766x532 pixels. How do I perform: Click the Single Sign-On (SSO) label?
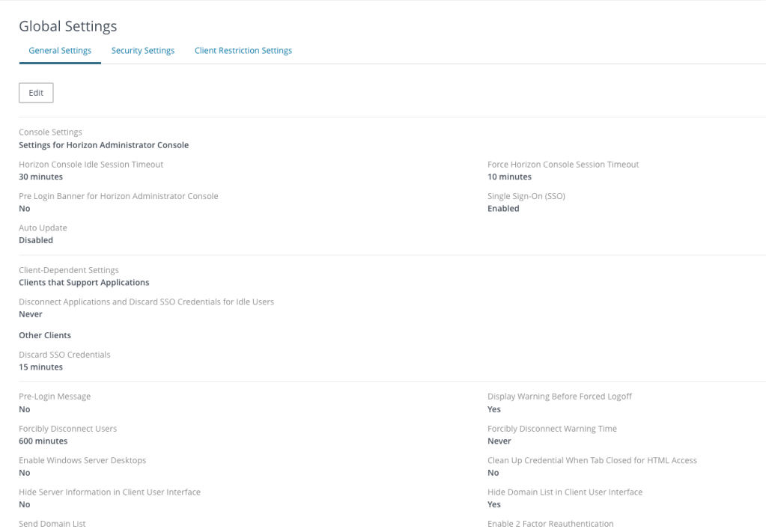[x=526, y=196]
